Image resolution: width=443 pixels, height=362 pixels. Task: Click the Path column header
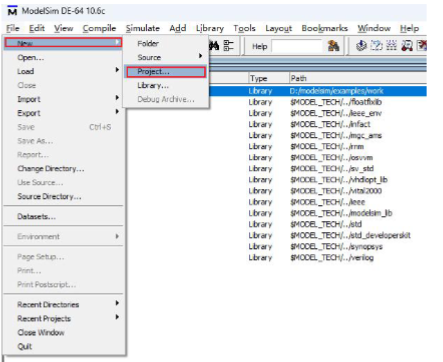coord(358,78)
